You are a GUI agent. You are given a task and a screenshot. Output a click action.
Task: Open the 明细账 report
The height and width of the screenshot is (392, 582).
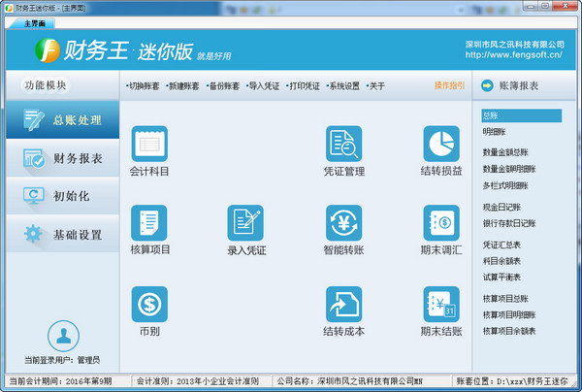point(494,131)
